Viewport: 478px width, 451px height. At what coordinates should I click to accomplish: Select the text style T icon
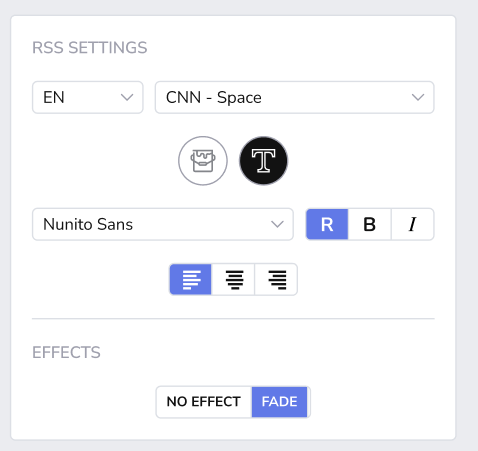(x=263, y=161)
